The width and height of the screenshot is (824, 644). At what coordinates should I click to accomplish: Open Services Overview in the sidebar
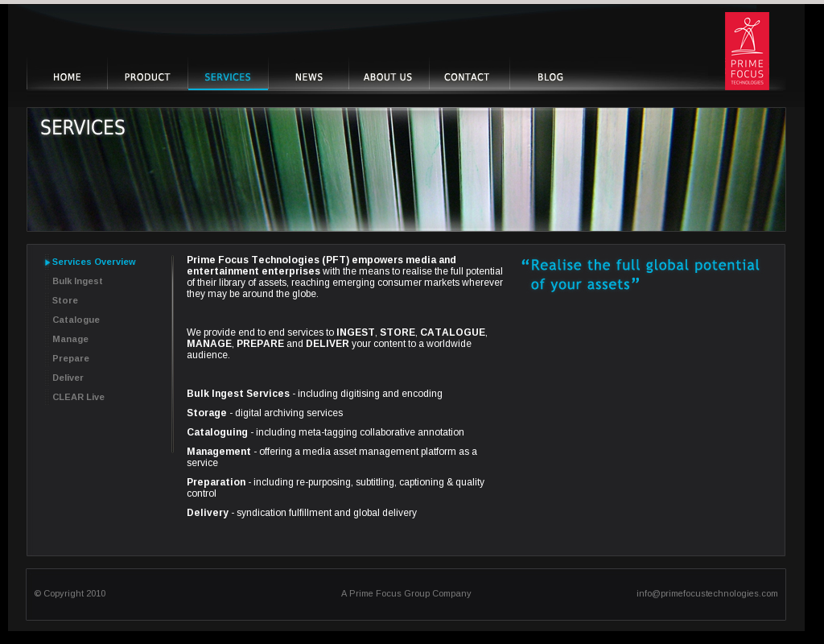[93, 262]
